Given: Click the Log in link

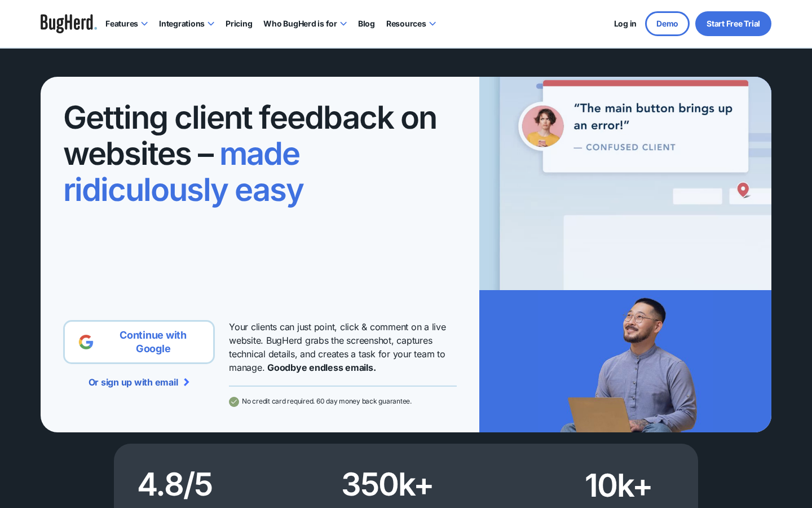Looking at the screenshot, I should point(625,24).
